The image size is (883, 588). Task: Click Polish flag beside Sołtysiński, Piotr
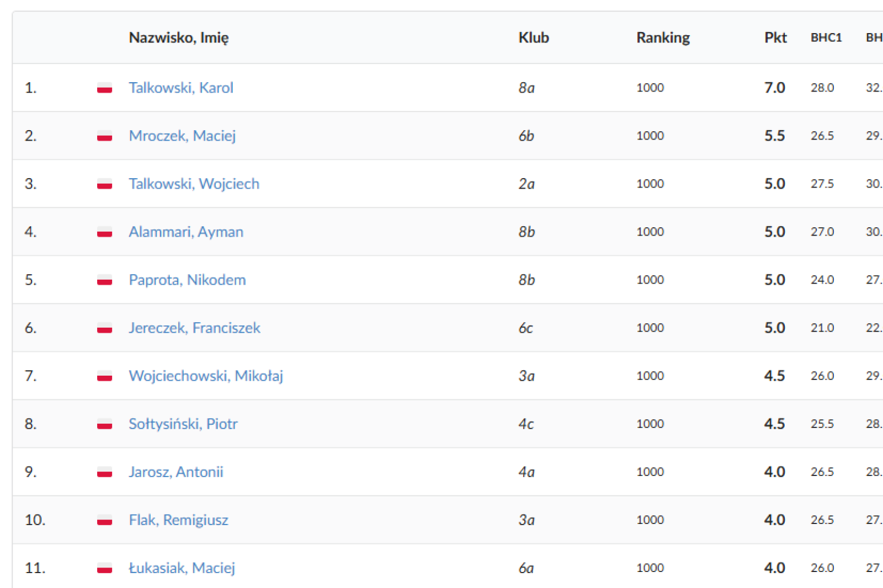pyautogui.click(x=105, y=424)
